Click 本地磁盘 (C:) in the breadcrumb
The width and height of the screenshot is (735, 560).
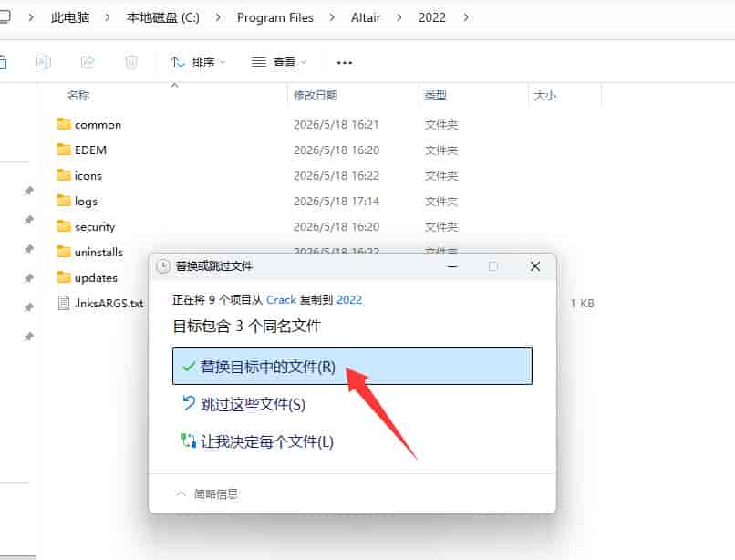(162, 17)
